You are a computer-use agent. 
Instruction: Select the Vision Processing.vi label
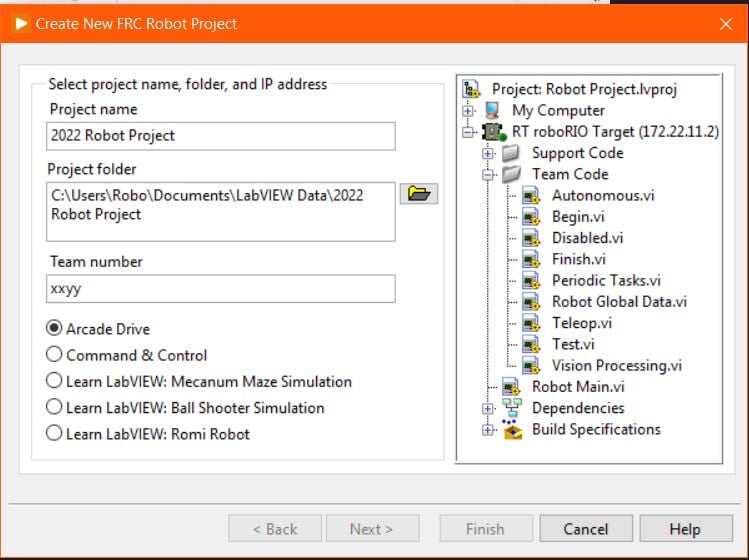pyautogui.click(x=617, y=366)
